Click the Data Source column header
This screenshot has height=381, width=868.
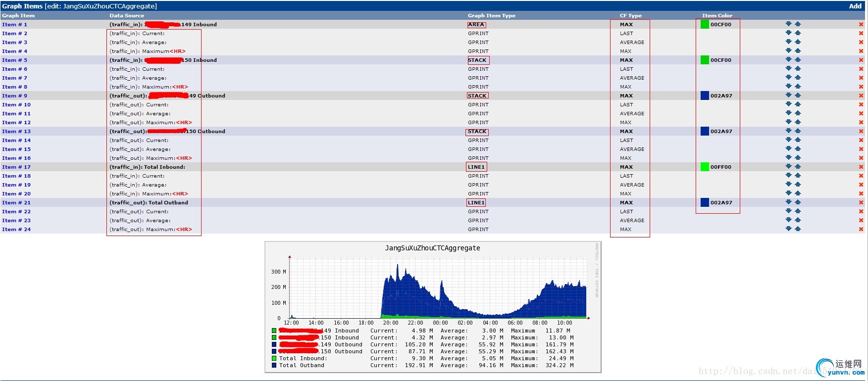click(x=126, y=15)
